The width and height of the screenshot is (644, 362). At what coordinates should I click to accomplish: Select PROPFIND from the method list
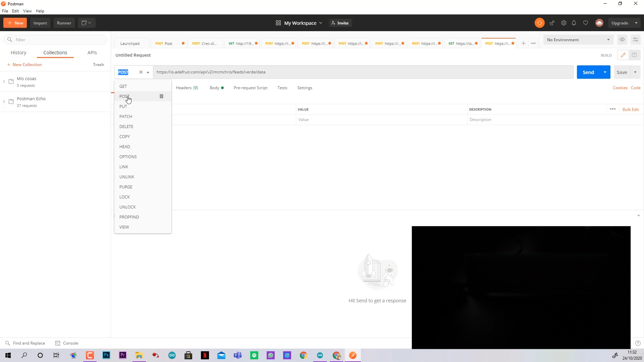tap(143, 217)
